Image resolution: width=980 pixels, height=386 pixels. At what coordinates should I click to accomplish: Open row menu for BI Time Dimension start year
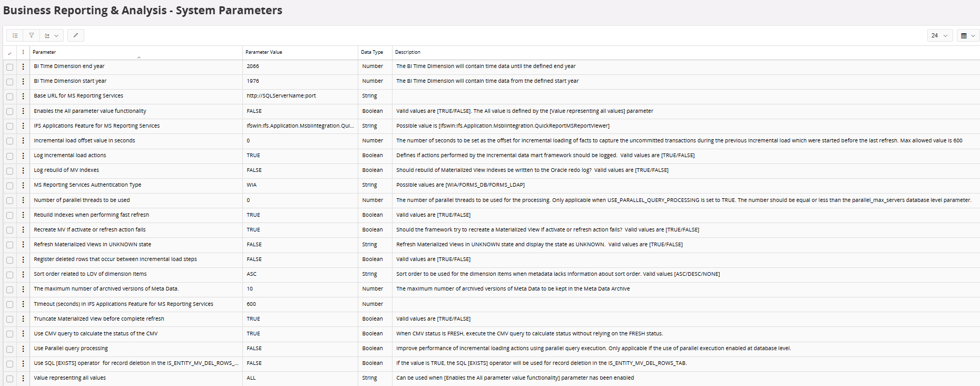click(x=23, y=81)
